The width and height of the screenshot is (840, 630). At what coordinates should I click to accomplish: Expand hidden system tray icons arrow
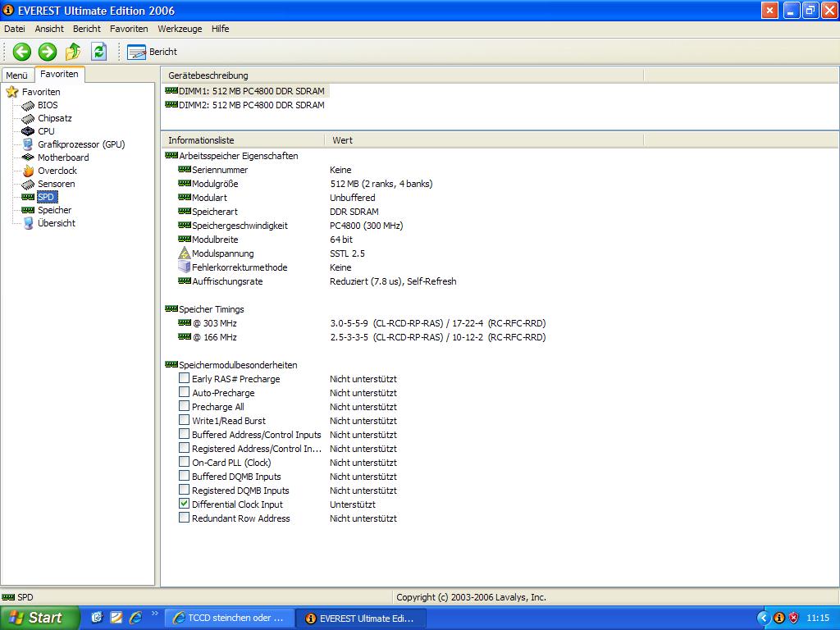point(763,619)
